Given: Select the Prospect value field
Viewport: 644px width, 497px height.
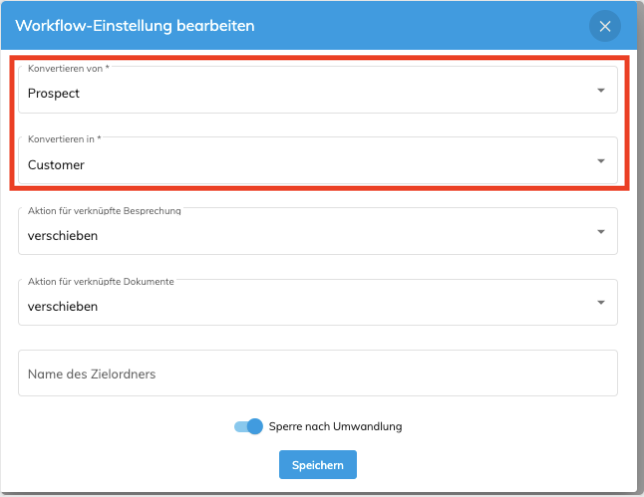Looking at the screenshot, I should click(x=317, y=90).
